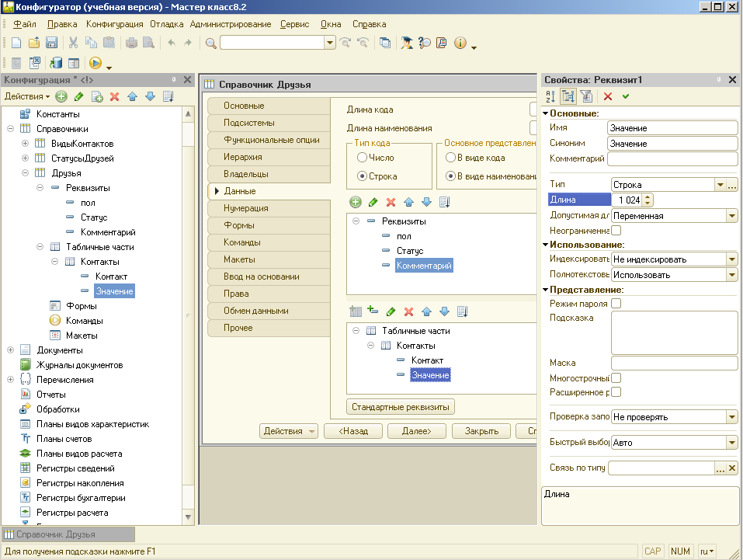This screenshot has width=743, height=560.
Task: Switch to the Нумерация tab
Action: click(x=245, y=208)
